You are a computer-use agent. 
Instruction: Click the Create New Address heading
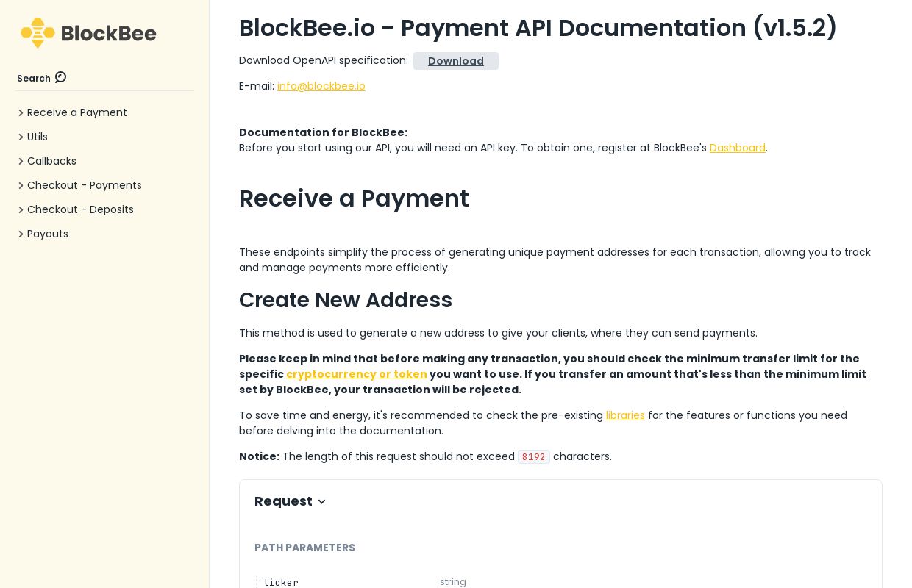coord(346,300)
